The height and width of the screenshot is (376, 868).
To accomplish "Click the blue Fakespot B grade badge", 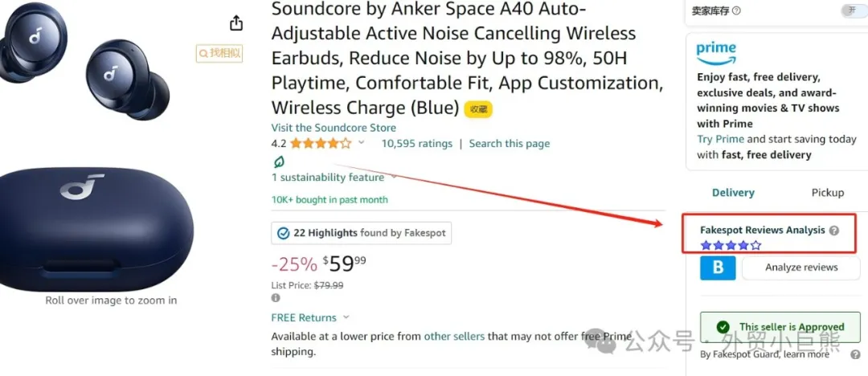I will pyautogui.click(x=718, y=268).
